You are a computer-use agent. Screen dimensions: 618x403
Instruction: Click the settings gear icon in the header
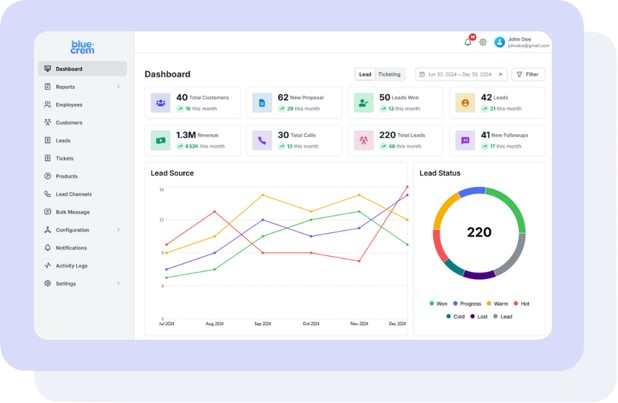coord(483,42)
